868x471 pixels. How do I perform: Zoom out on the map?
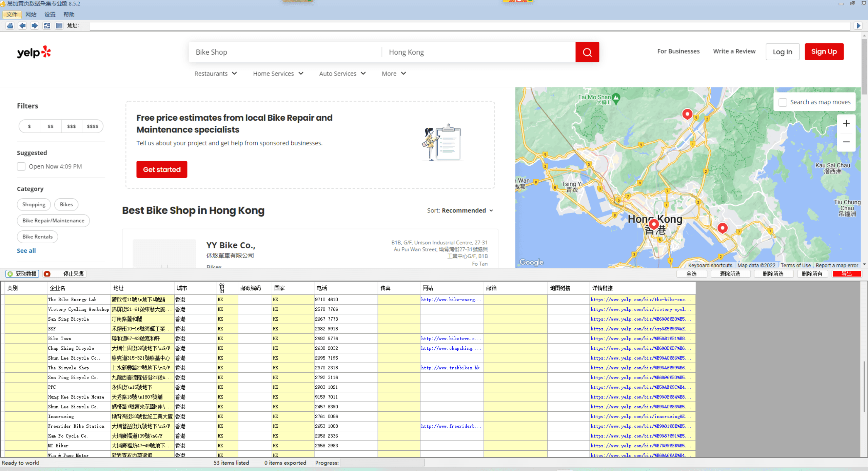tap(846, 142)
